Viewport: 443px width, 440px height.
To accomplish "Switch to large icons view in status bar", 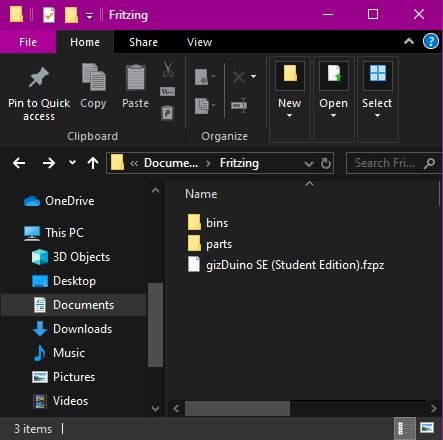I will click(x=427, y=428).
